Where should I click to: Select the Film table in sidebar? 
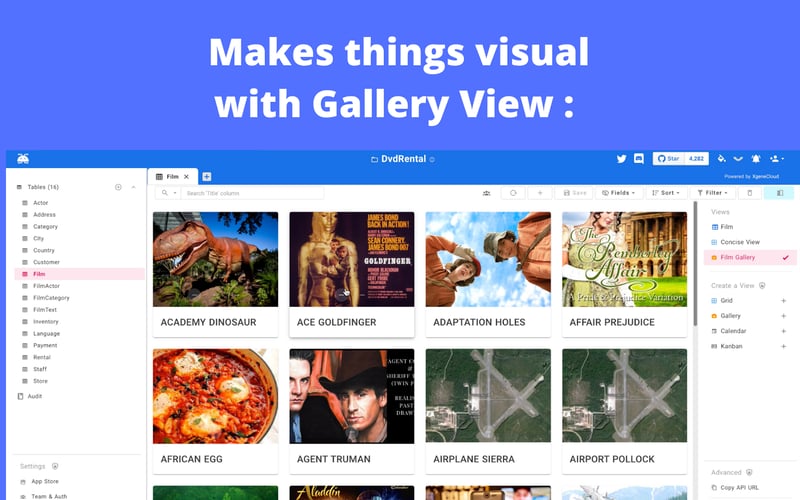pos(80,274)
